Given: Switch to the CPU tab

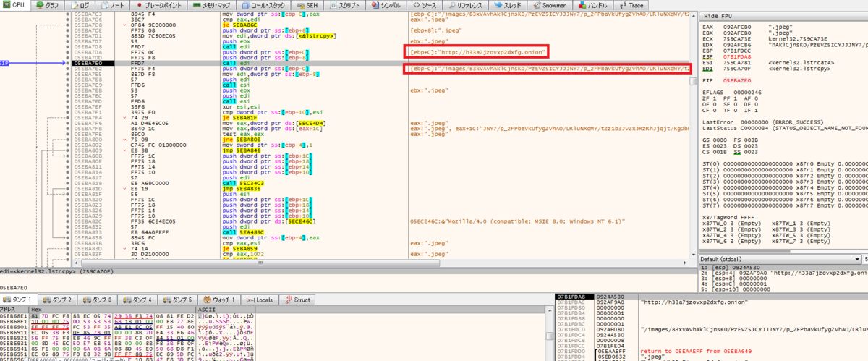Looking at the screenshot, I should coord(16,5).
